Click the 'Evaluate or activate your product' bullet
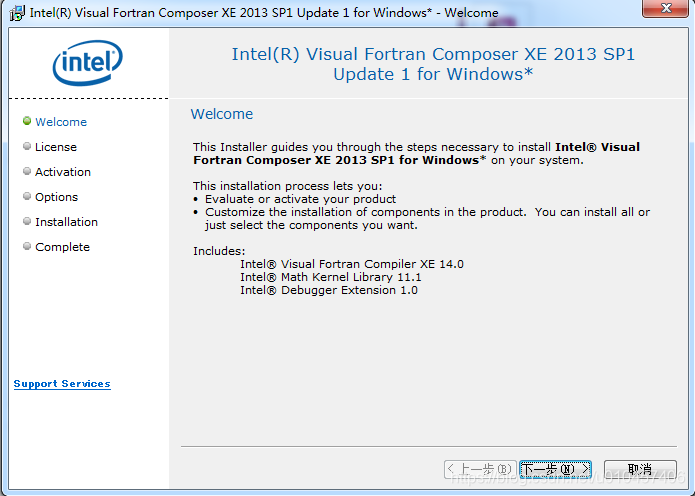 pyautogui.click(x=300, y=199)
